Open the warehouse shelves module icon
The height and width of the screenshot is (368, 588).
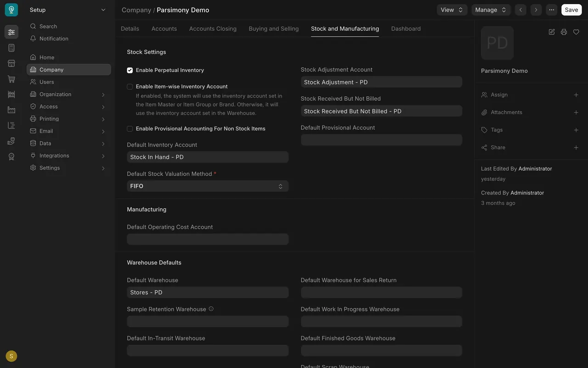click(11, 94)
